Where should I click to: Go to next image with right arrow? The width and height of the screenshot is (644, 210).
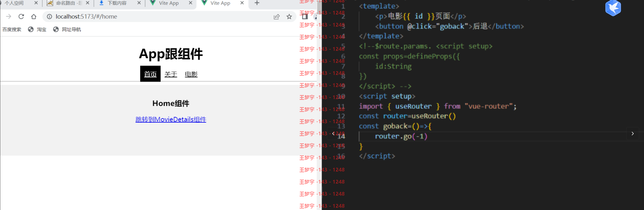pos(632,134)
